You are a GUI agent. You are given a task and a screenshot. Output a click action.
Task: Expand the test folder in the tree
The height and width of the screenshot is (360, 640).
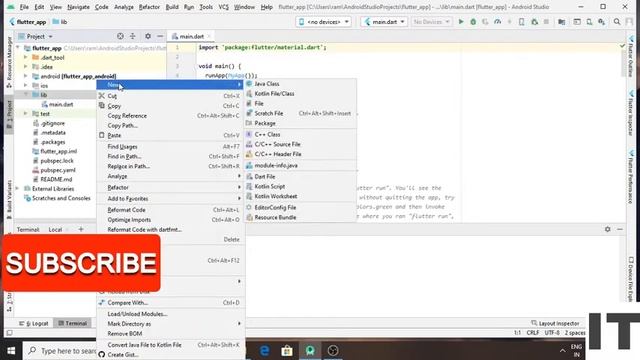pyautogui.click(x=26, y=114)
